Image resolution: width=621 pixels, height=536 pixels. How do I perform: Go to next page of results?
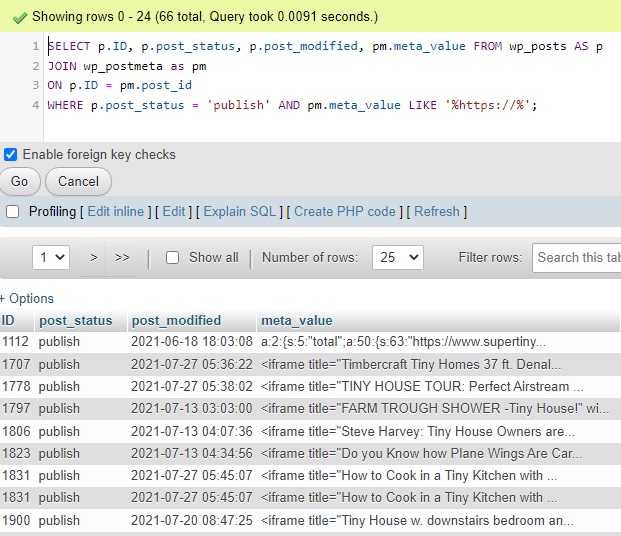pyautogui.click(x=93, y=257)
